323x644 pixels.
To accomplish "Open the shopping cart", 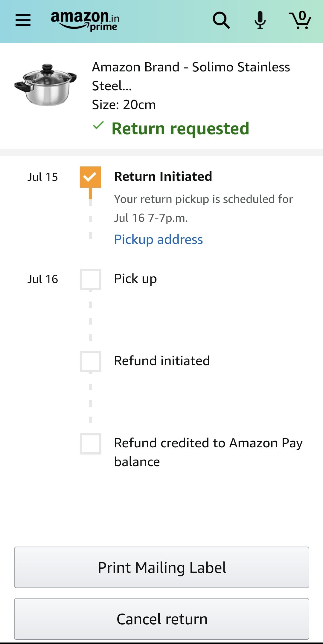I will pos(300,20).
